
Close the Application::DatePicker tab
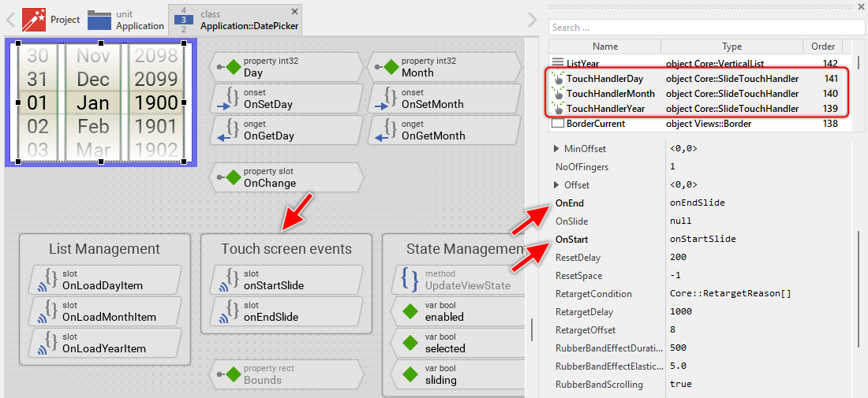[294, 11]
